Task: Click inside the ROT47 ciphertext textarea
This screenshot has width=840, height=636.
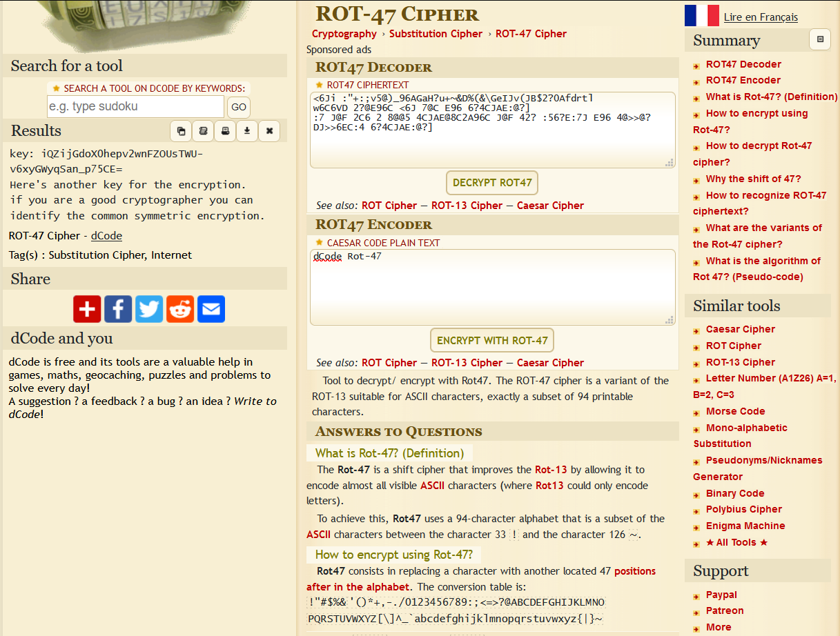Action: (493, 130)
